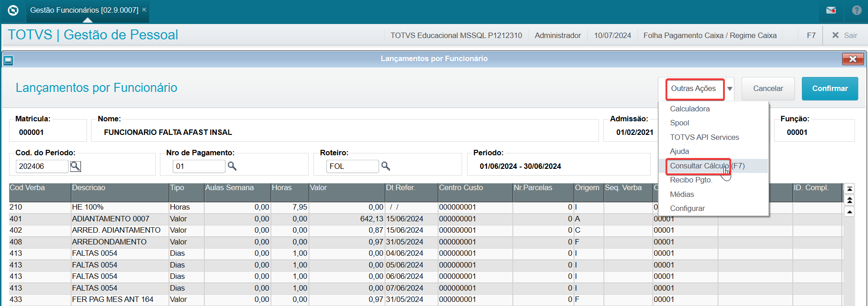868x306 pixels.
Task: Jump to the first grid row arrow
Action: (x=849, y=189)
